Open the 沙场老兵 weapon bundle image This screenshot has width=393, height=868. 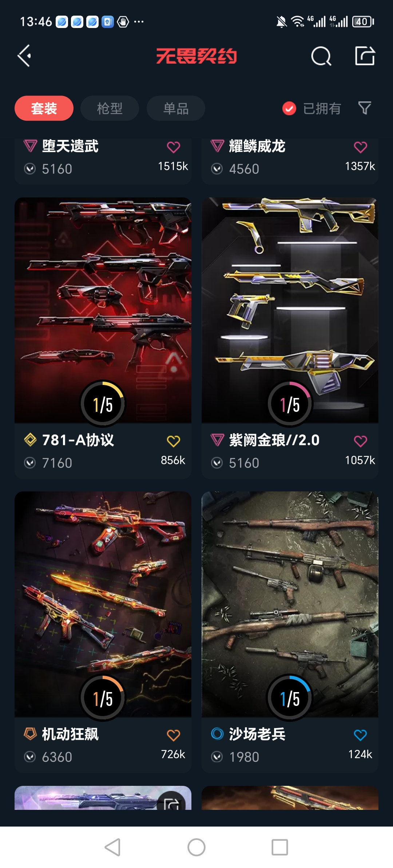point(290,604)
